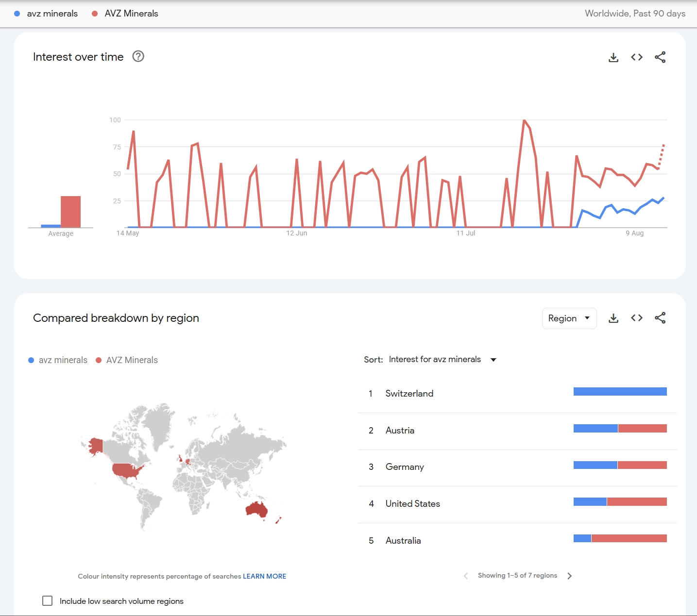Image resolution: width=697 pixels, height=616 pixels.
Task: Click the 14 May axis label
Action: (x=128, y=233)
